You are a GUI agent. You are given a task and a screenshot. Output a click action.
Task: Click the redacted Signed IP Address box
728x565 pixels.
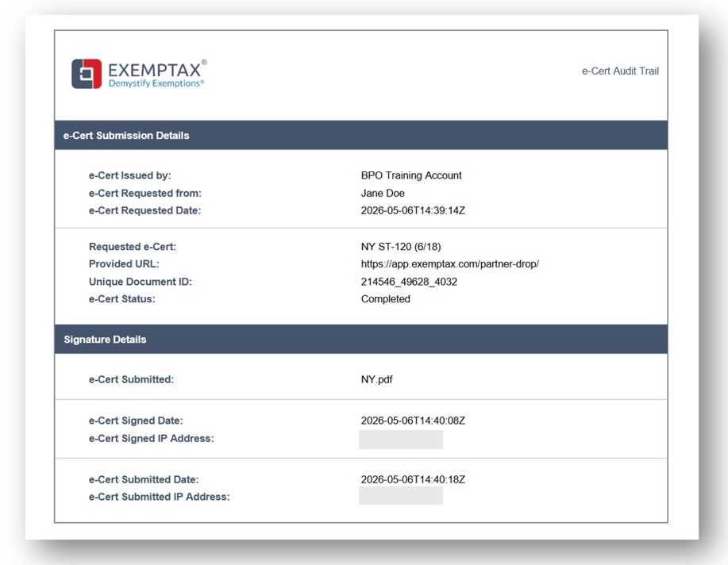pyautogui.click(x=401, y=439)
